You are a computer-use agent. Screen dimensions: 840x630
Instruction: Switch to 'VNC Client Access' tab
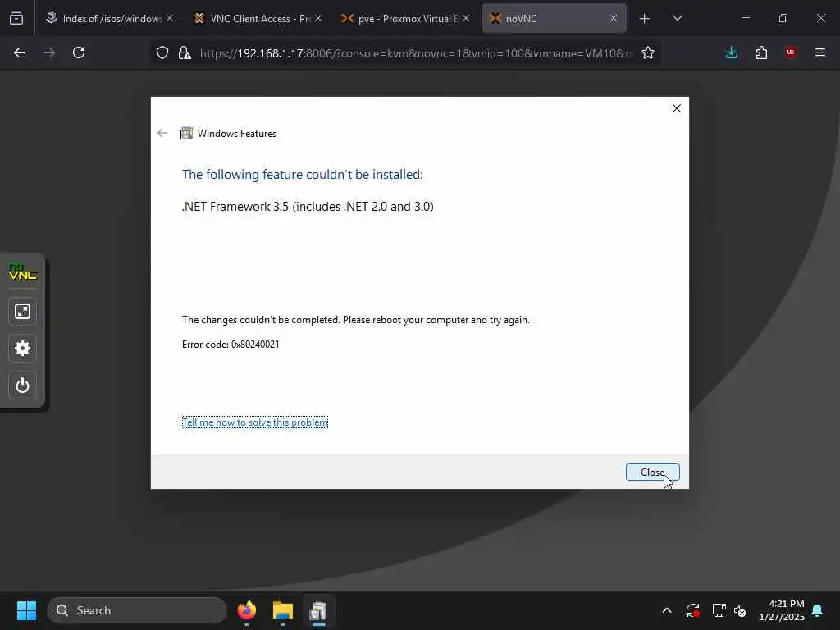click(x=257, y=18)
